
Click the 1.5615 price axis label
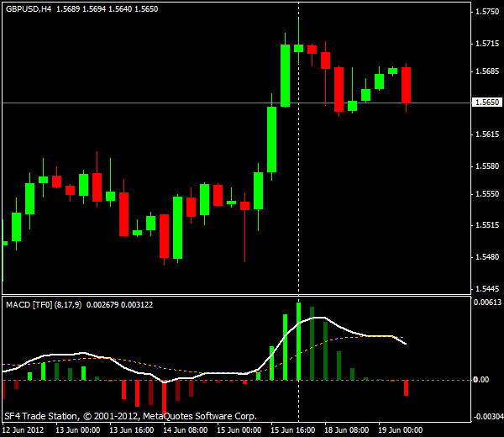pos(487,134)
